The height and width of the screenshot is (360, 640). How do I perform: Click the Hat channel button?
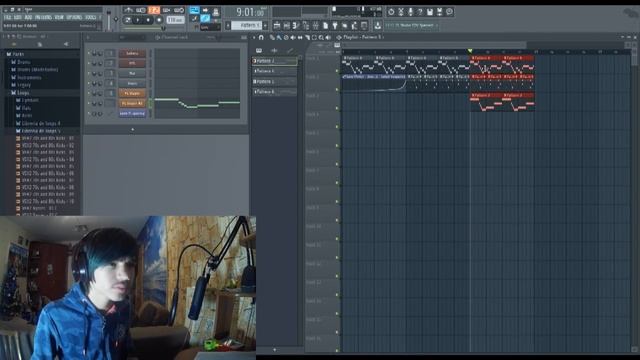pos(132,73)
